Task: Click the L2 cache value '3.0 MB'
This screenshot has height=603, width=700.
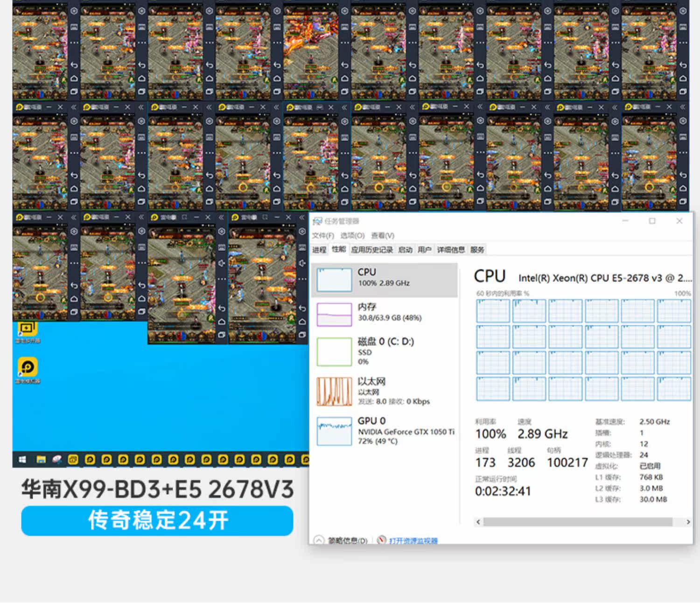Action: pyautogui.click(x=651, y=488)
